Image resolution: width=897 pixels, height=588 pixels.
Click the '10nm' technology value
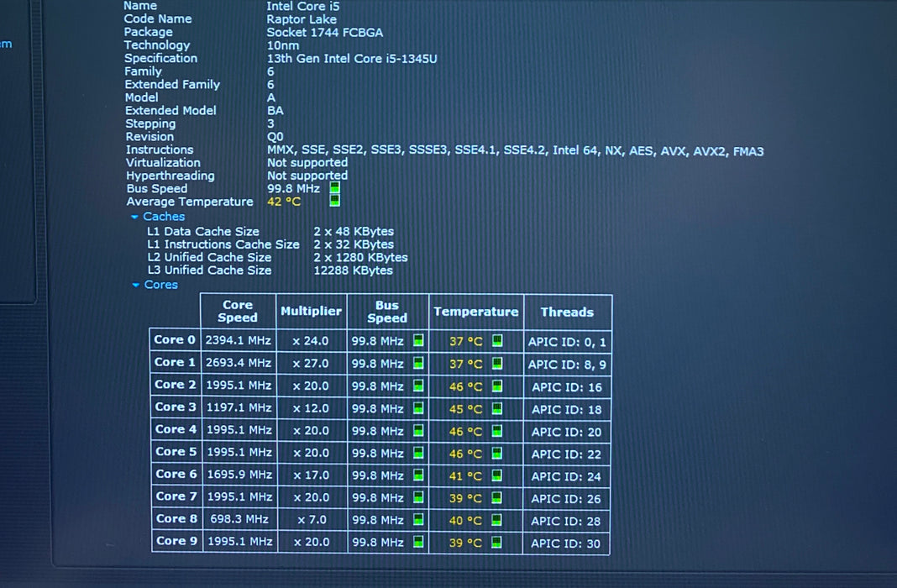click(282, 45)
